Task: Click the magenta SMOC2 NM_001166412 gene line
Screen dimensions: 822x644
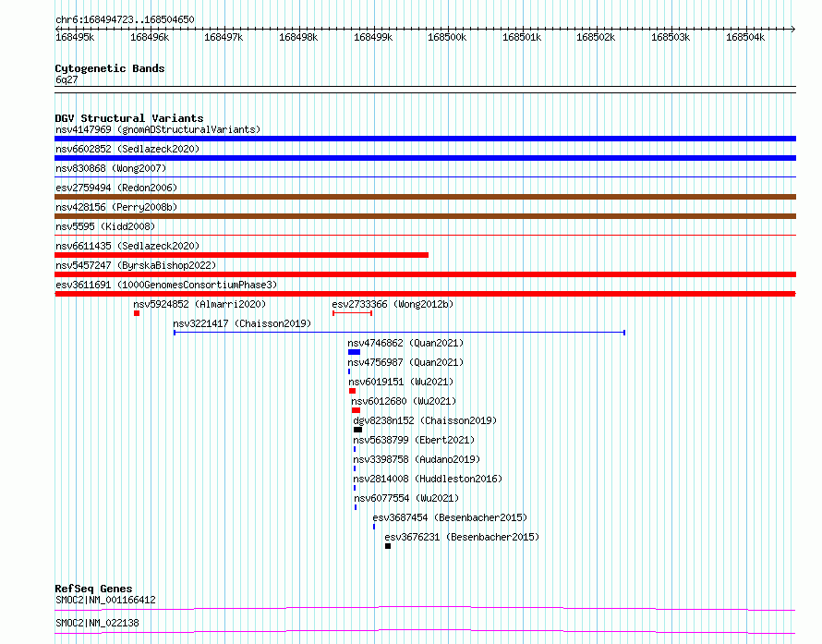Action: click(425, 608)
